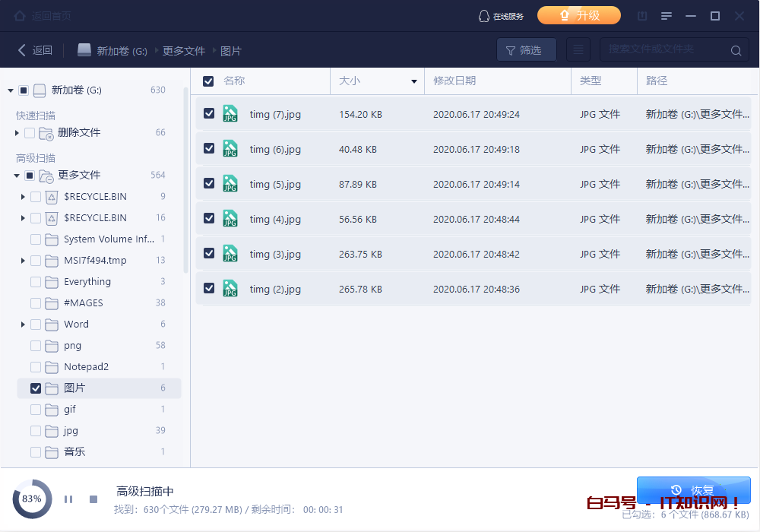Click the list layout icon beside 筛选
760x532 pixels.
pos(578,49)
